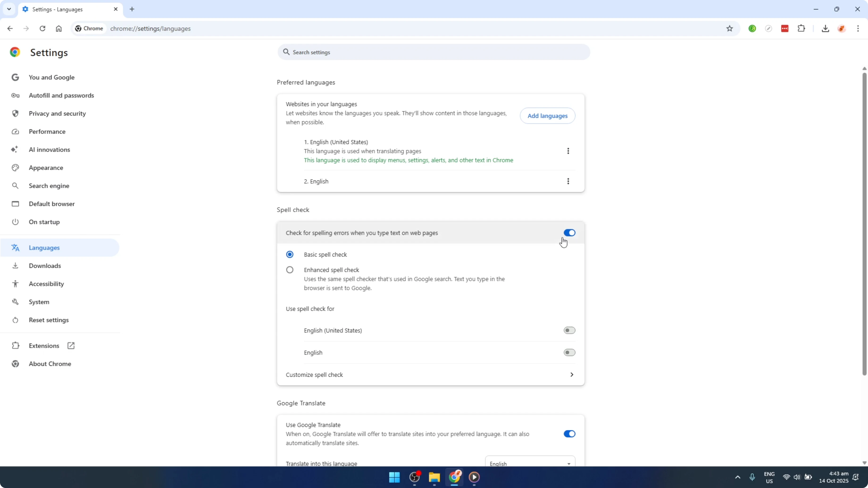
Task: Select Basic spell check radio
Action: click(290, 255)
